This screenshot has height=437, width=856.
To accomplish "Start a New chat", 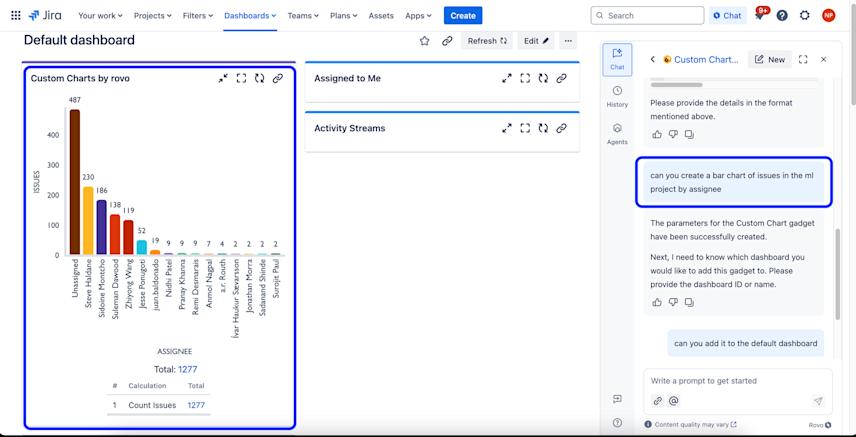I will click(770, 60).
